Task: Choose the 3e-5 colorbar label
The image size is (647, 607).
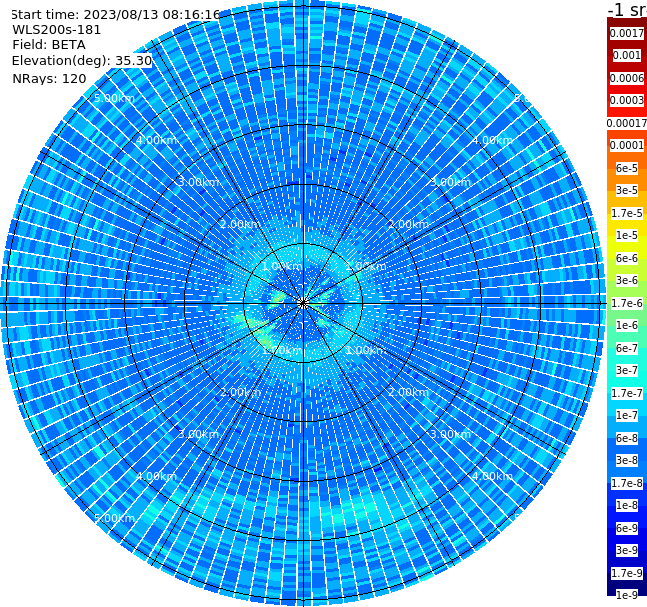Action: click(x=627, y=190)
